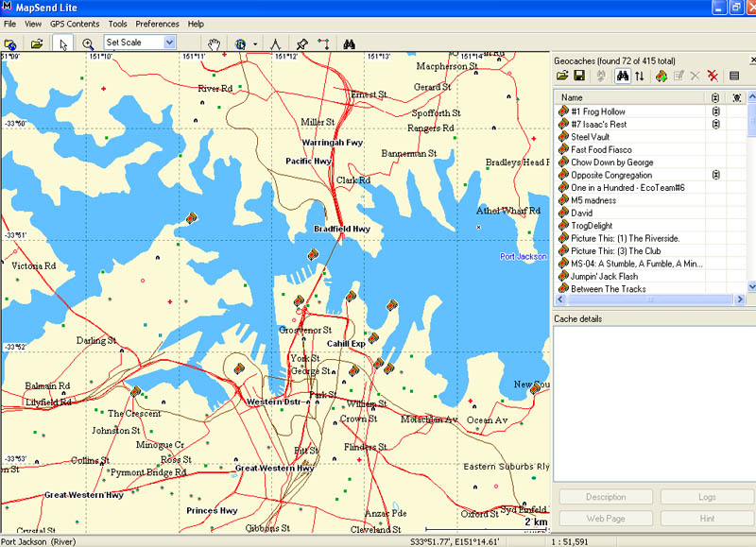Open the Set Scale dropdown
Image resolution: width=756 pixels, height=547 pixels.
pyautogui.click(x=170, y=43)
